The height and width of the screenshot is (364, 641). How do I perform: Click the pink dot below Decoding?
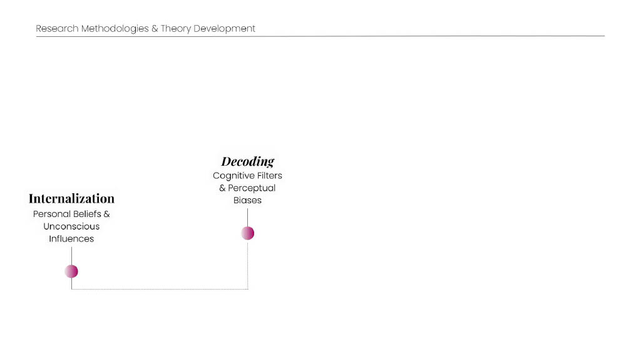[248, 233]
